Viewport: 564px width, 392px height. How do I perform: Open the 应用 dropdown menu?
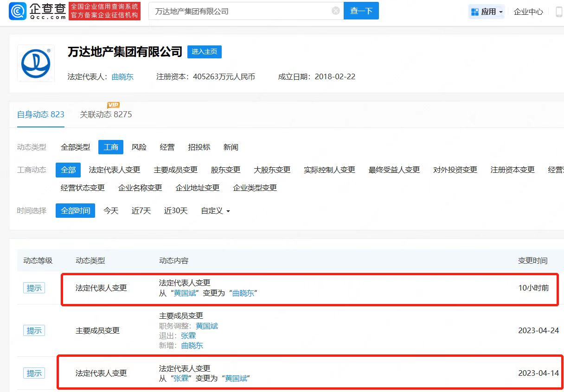(487, 12)
